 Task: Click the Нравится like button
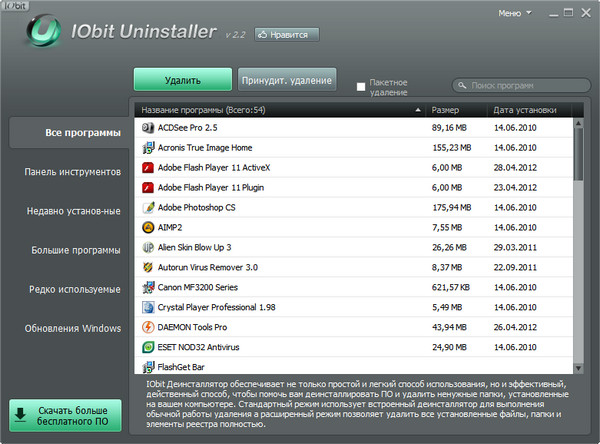pos(288,34)
